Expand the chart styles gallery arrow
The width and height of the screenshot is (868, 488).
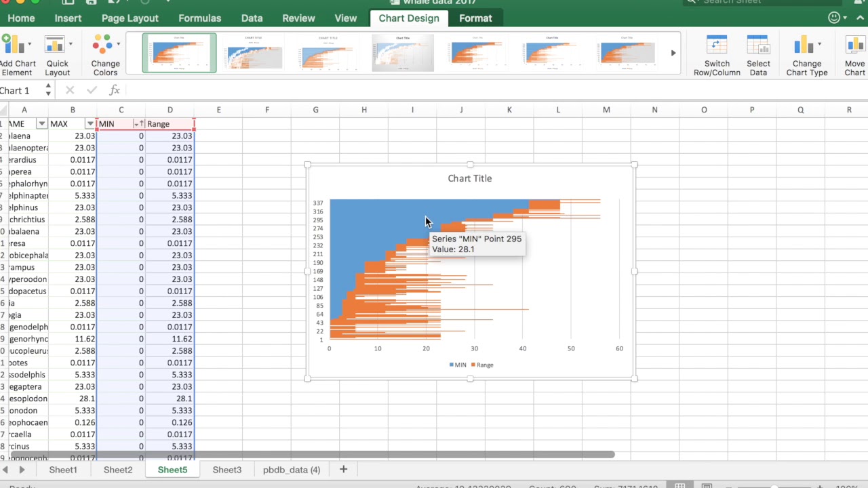(673, 53)
